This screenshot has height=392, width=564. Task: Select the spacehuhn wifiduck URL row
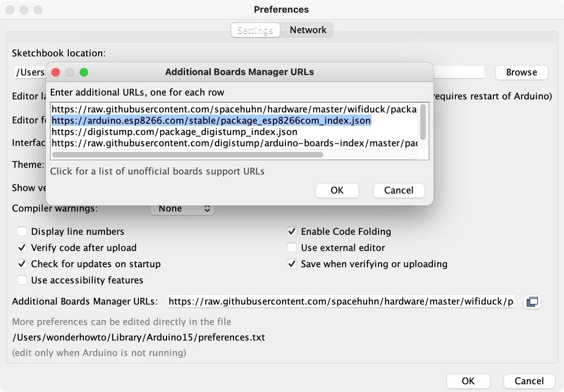[234, 109]
